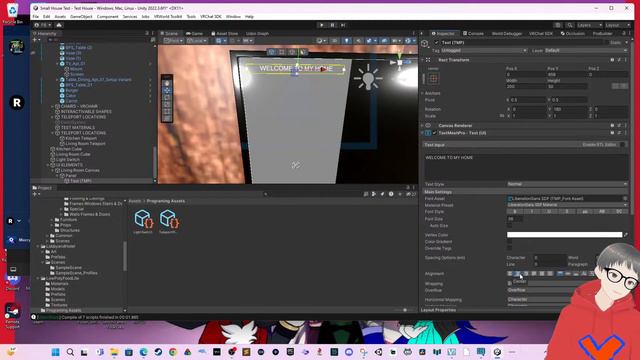
Task: Open the Layer dropdown
Action: click(586, 51)
